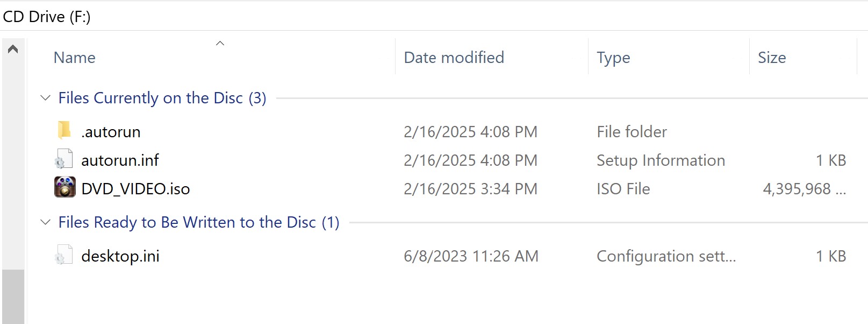The width and height of the screenshot is (868, 324).
Task: Click the sort arrow above the Name column
Action: (x=220, y=44)
